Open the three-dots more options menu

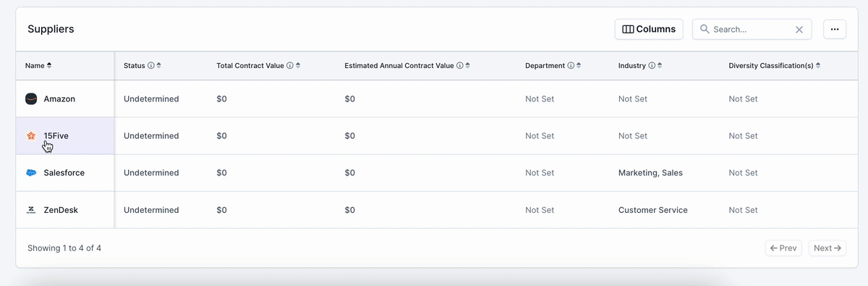click(835, 29)
